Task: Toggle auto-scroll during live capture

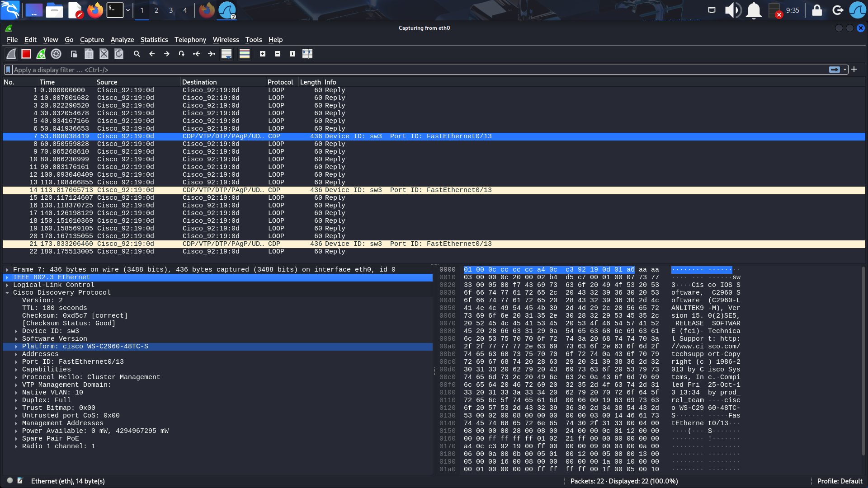Action: pyautogui.click(x=226, y=54)
